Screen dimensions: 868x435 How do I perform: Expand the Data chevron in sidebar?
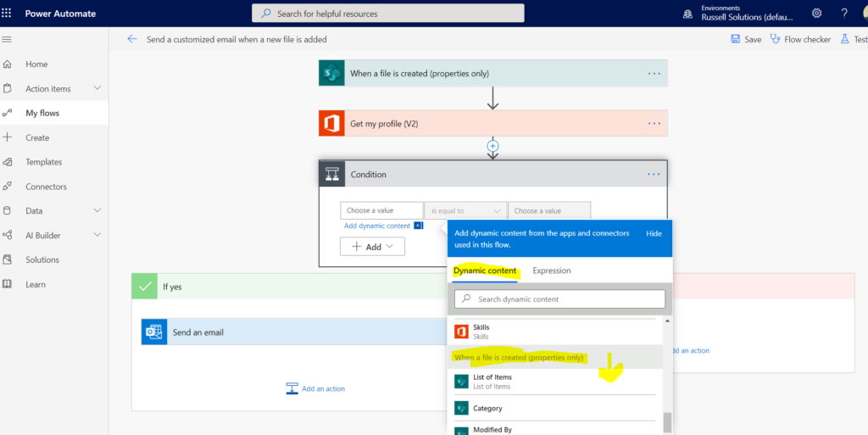(97, 211)
